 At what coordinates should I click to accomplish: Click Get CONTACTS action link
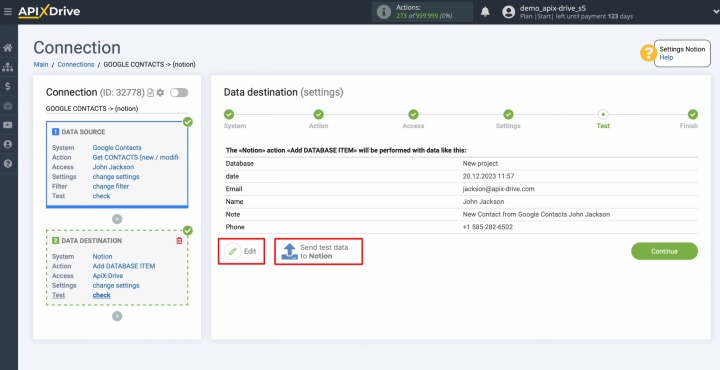[136, 157]
